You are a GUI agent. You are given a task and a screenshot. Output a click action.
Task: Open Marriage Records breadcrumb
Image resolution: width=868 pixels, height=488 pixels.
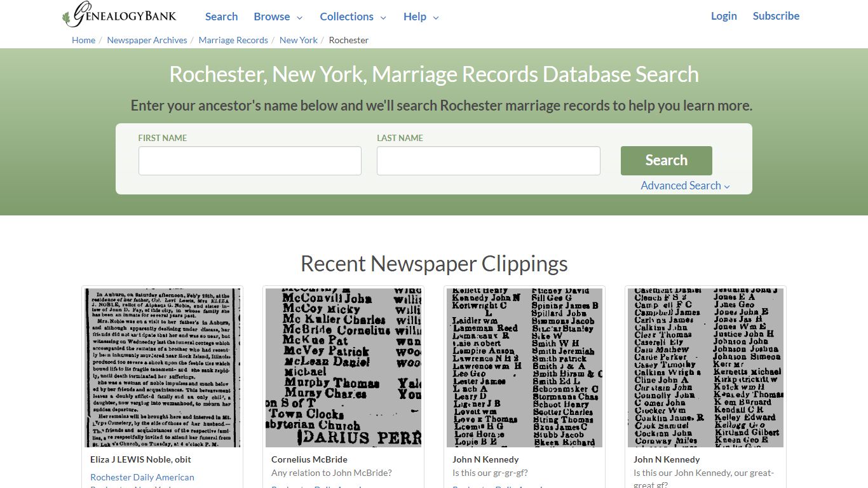point(233,40)
